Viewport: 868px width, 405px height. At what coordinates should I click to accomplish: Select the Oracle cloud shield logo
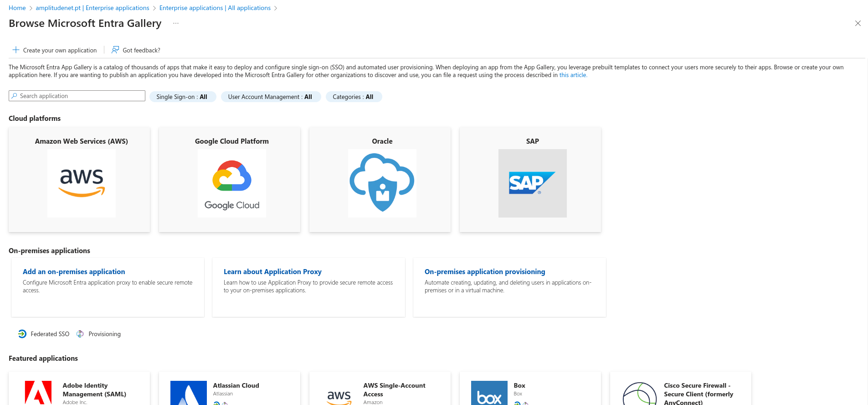(x=382, y=183)
